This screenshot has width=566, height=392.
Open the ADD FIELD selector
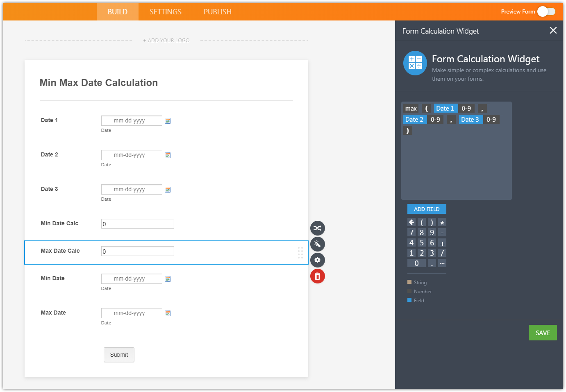427,209
